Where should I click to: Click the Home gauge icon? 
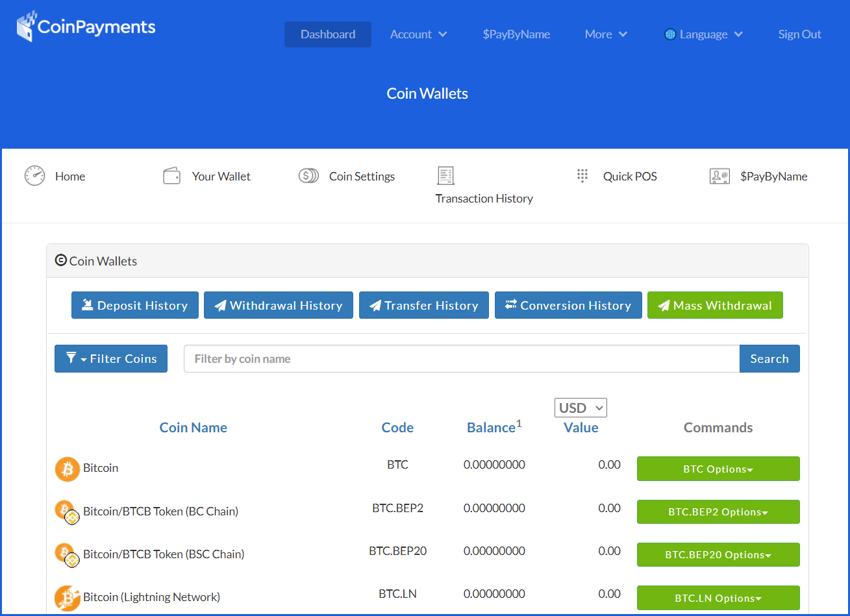tap(34, 176)
